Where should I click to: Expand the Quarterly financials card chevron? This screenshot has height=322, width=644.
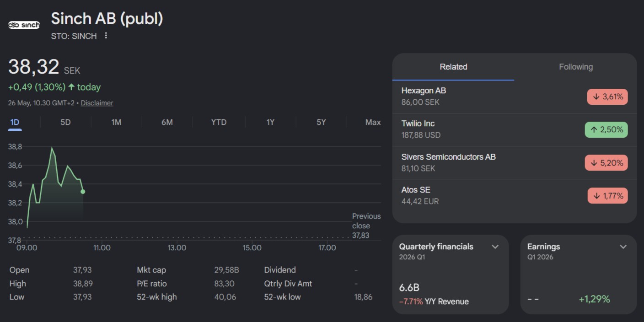(x=495, y=247)
